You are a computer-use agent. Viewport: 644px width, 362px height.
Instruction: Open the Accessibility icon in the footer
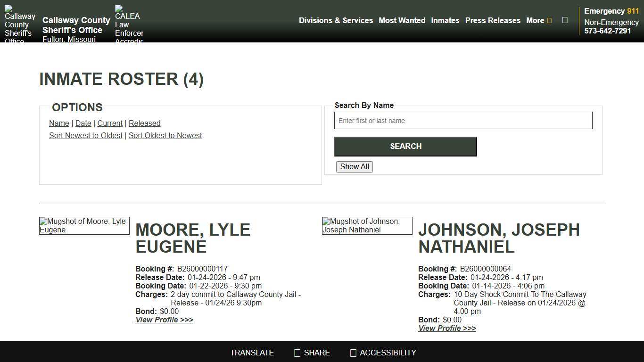pyautogui.click(x=353, y=353)
